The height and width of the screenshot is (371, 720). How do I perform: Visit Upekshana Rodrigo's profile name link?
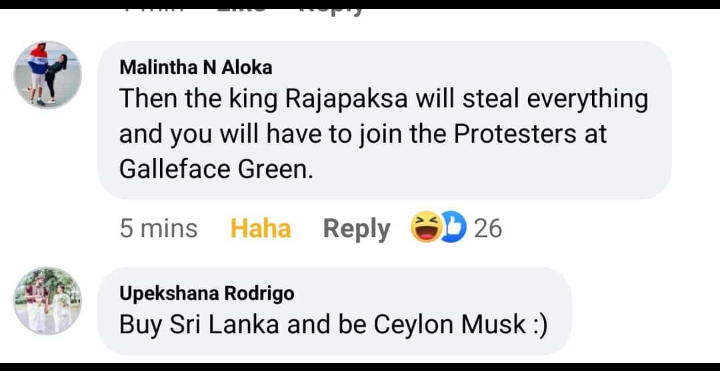pyautogui.click(x=207, y=293)
